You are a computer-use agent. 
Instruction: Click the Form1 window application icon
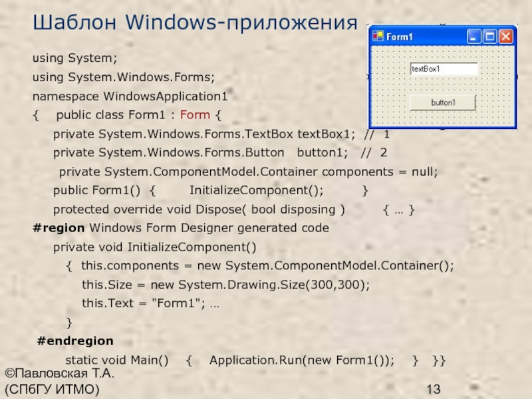click(378, 36)
